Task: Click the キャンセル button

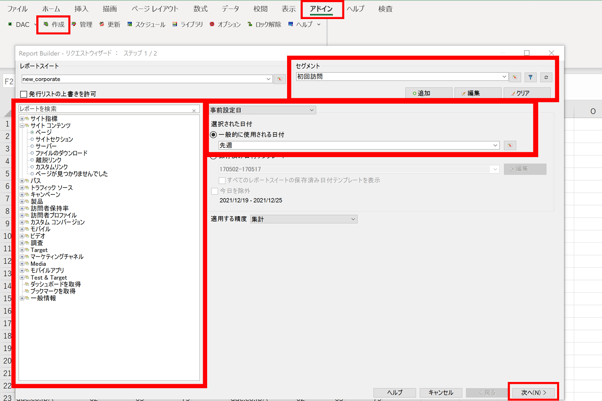Action: (440, 393)
